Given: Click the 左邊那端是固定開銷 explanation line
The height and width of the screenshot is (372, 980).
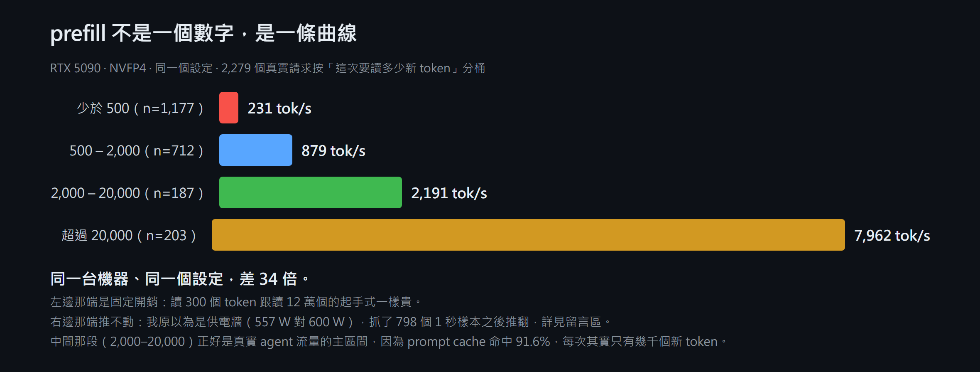Looking at the screenshot, I should pyautogui.click(x=236, y=302).
